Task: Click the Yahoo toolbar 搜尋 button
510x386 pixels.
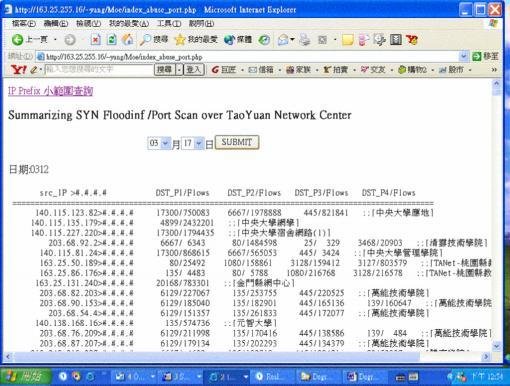Action: tap(165, 70)
